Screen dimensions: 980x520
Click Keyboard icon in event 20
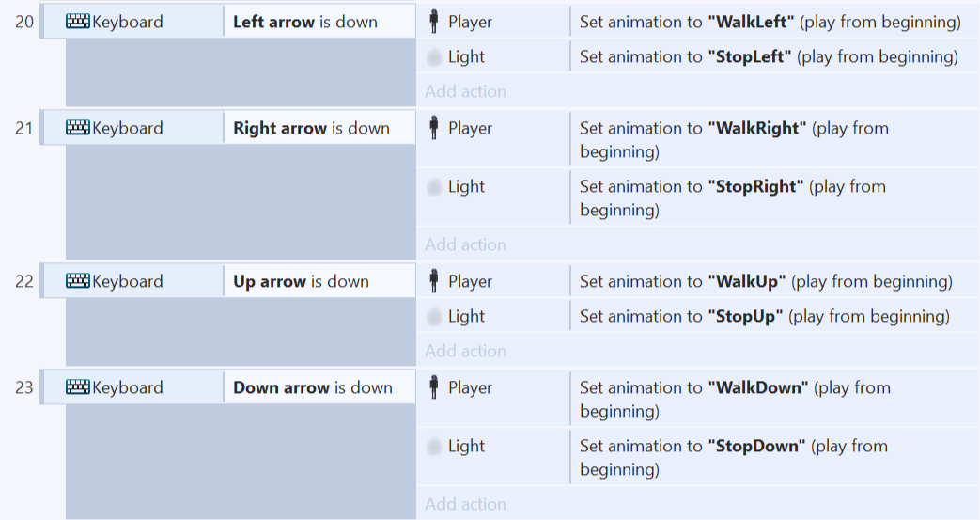tap(77, 22)
